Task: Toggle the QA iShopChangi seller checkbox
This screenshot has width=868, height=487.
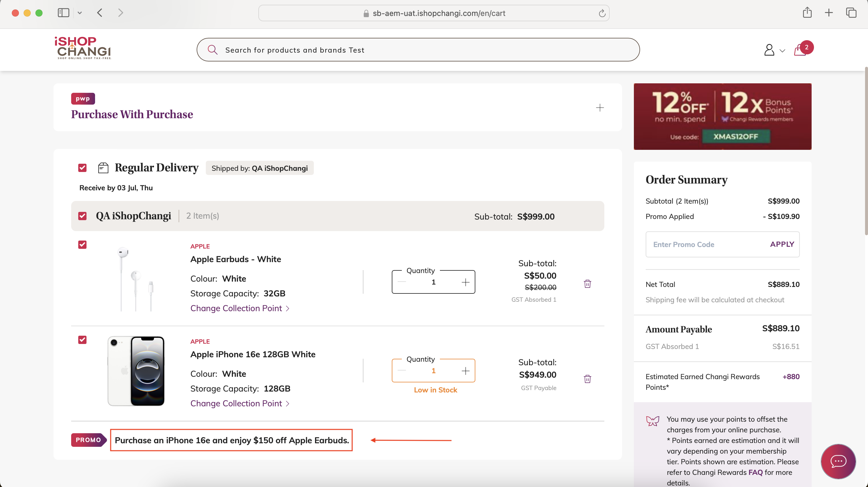Action: click(x=82, y=216)
